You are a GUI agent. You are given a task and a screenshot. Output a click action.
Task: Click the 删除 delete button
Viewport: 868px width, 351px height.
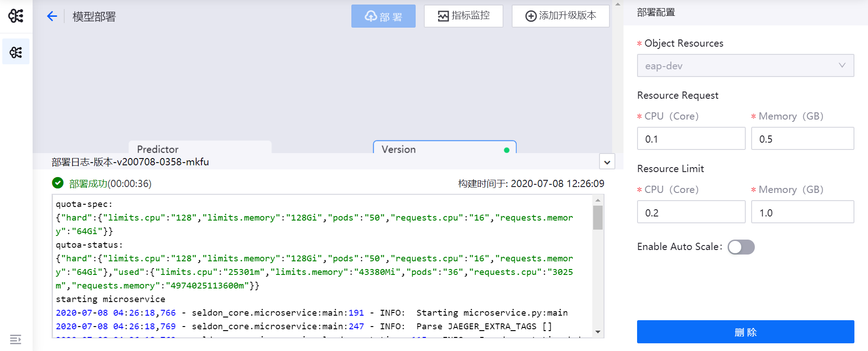pos(745,332)
